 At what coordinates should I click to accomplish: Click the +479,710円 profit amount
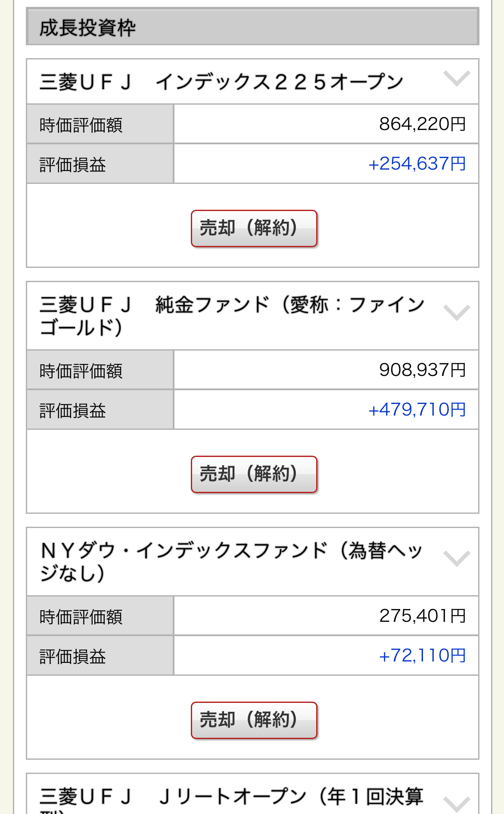pyautogui.click(x=417, y=410)
